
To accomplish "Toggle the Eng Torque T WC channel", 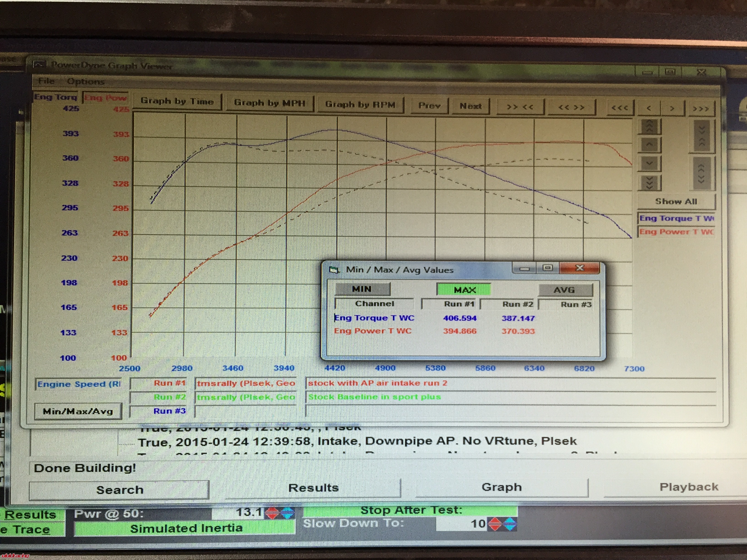I will click(x=676, y=218).
